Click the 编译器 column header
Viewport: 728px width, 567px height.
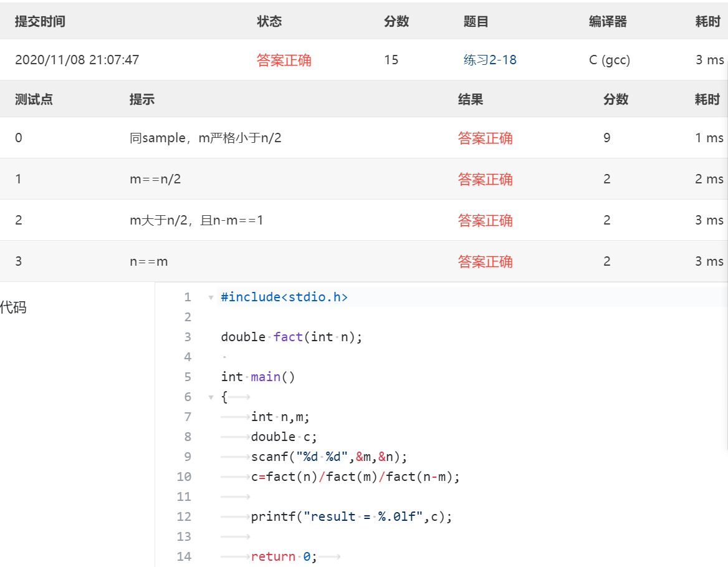tap(608, 22)
